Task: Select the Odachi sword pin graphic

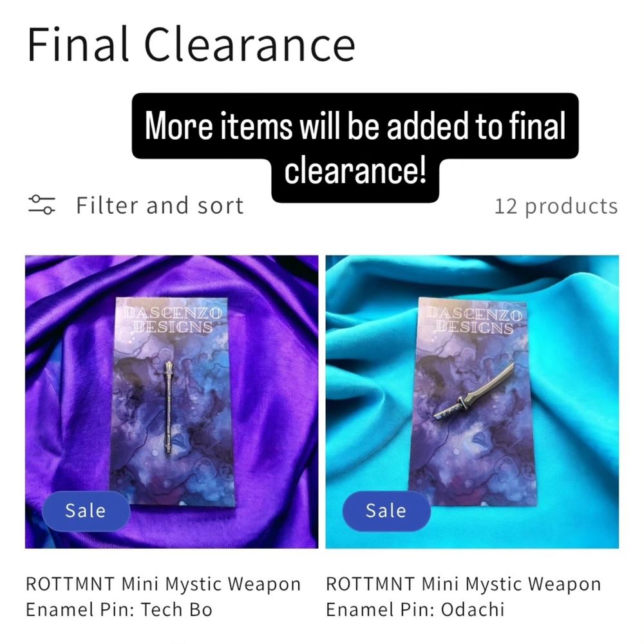Action: point(473,392)
